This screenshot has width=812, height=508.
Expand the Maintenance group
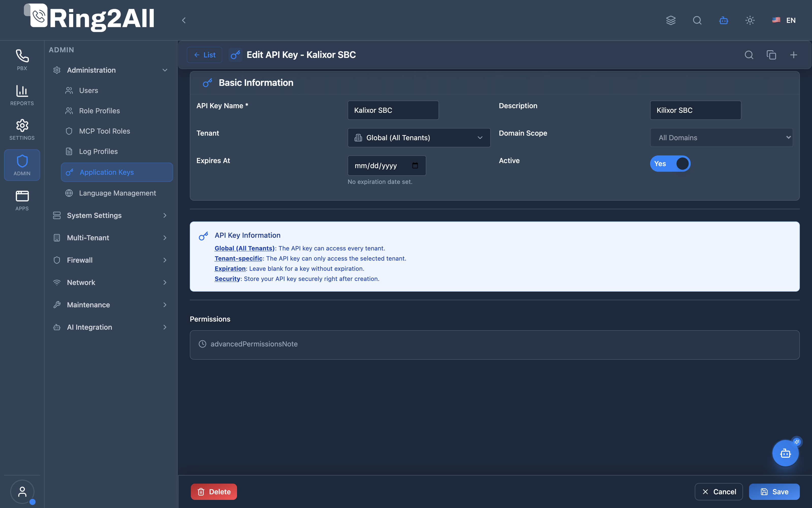click(110, 305)
